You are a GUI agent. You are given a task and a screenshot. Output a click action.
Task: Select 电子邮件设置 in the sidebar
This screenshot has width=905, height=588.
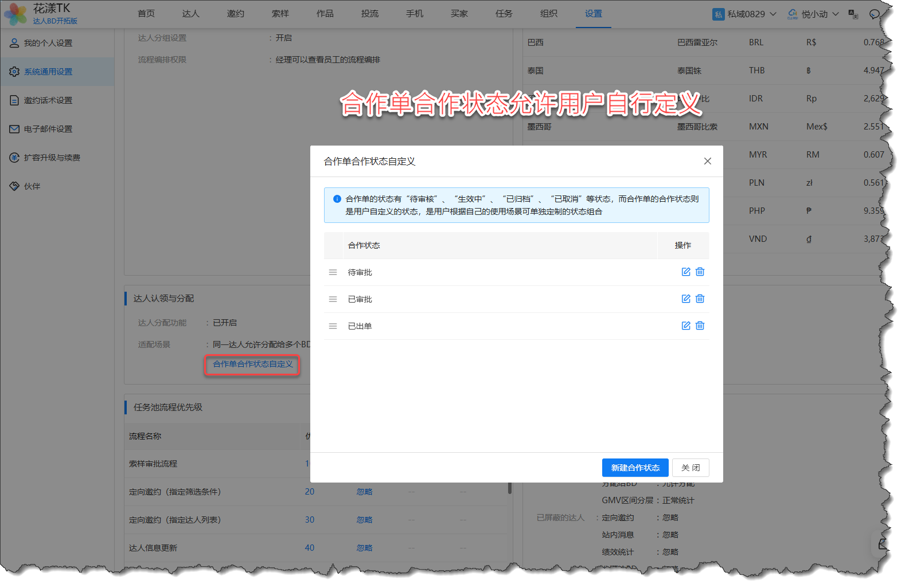48,129
